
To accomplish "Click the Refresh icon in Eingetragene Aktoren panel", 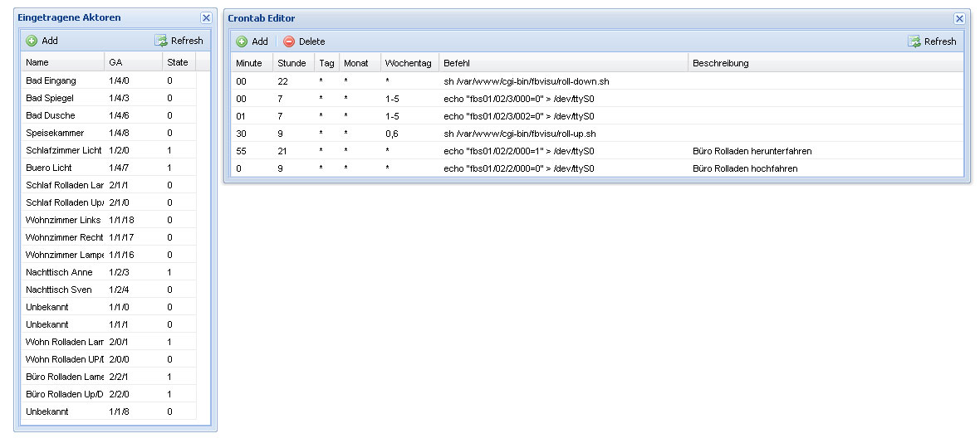I will pyautogui.click(x=161, y=41).
